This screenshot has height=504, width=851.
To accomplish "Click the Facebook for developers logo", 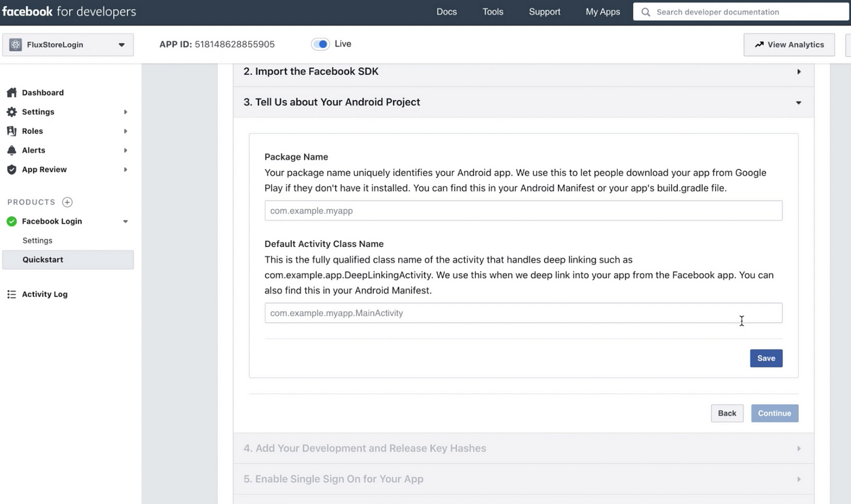I will (x=69, y=12).
